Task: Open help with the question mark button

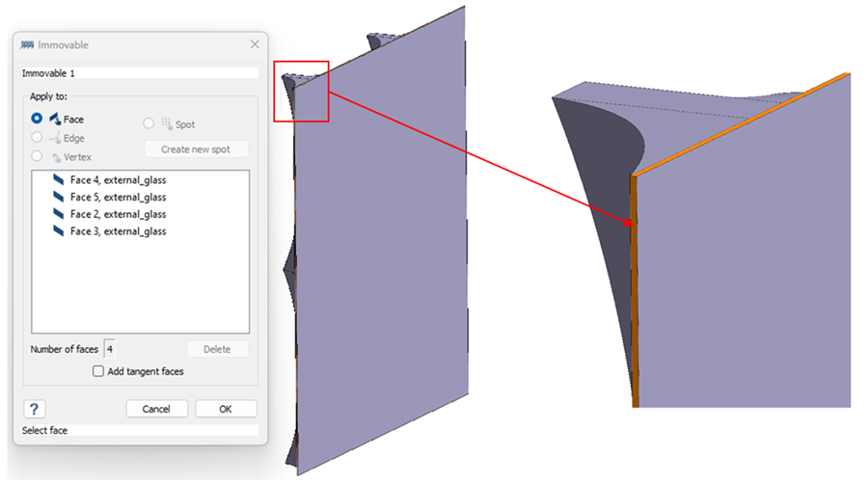Action: pos(34,409)
